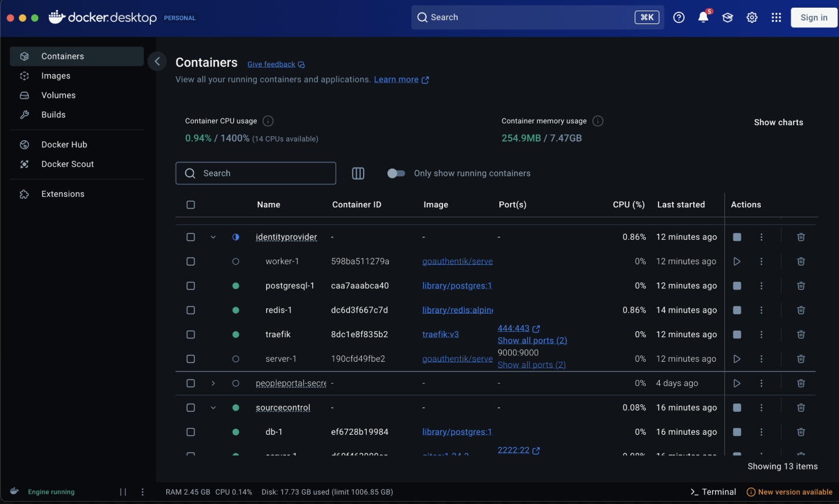Viewport: 839px width, 504px height.
Task: Check the checkbox for the redis-1 row
Action: [x=190, y=310]
